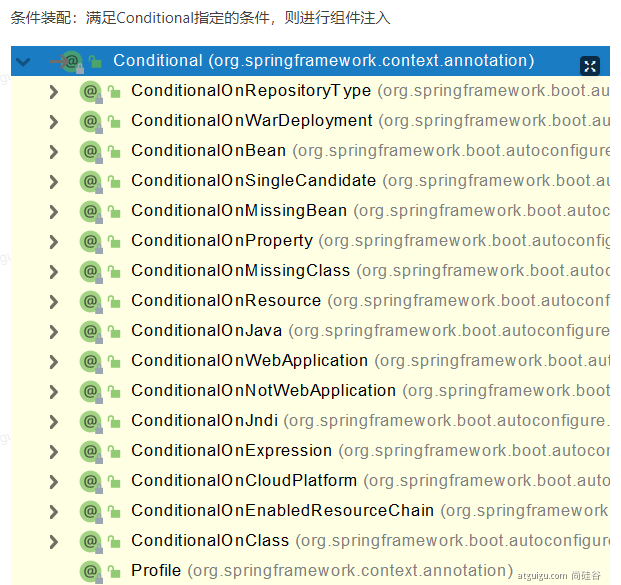Screen dimensions: 621x585
Task: Select ConditionalOnWarDeployment in the hierarchy
Action: (x=251, y=121)
